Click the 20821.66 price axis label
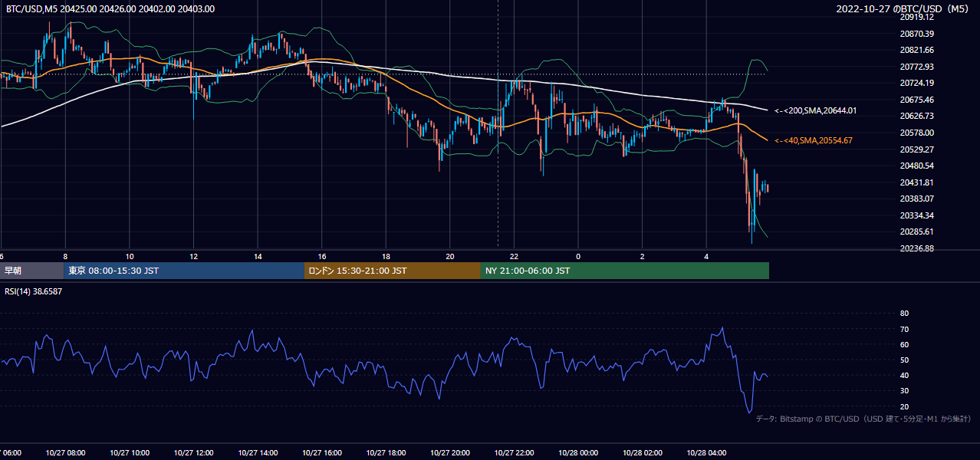Screen dimensions: 980x460 pyautogui.click(x=916, y=50)
